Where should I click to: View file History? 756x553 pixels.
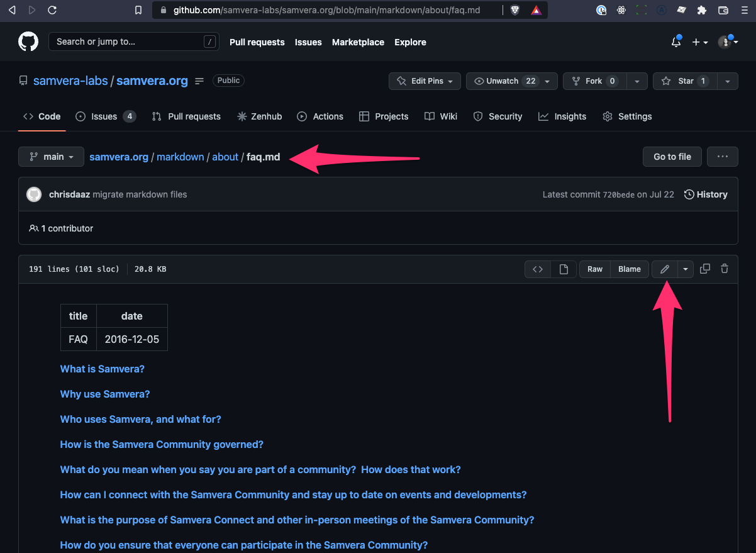coord(706,194)
